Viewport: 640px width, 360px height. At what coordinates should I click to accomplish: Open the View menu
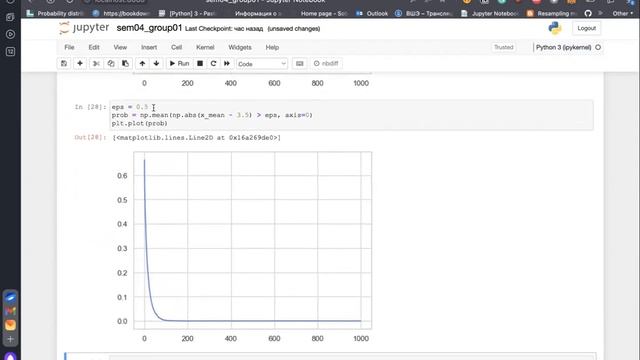[120, 47]
